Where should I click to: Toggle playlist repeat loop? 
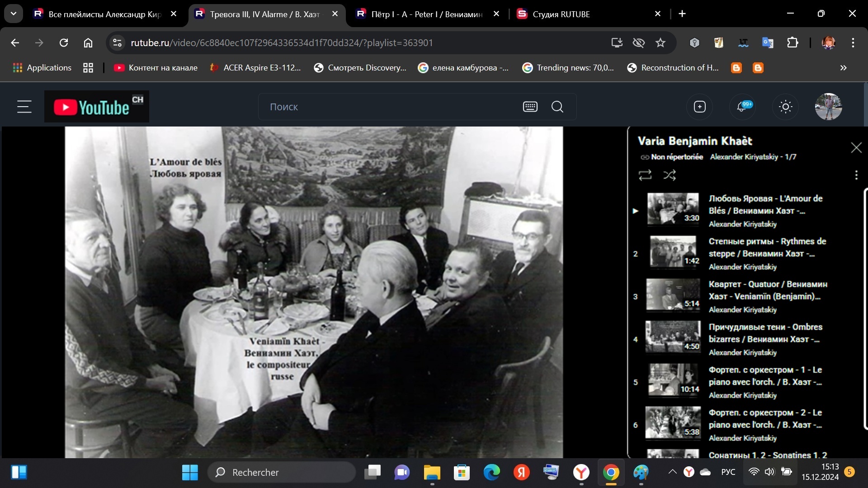[x=645, y=175]
